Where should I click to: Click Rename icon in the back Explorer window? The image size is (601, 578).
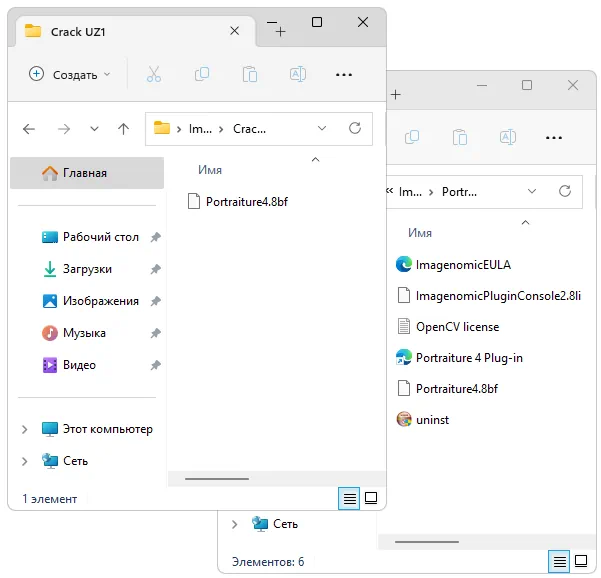pos(508,137)
